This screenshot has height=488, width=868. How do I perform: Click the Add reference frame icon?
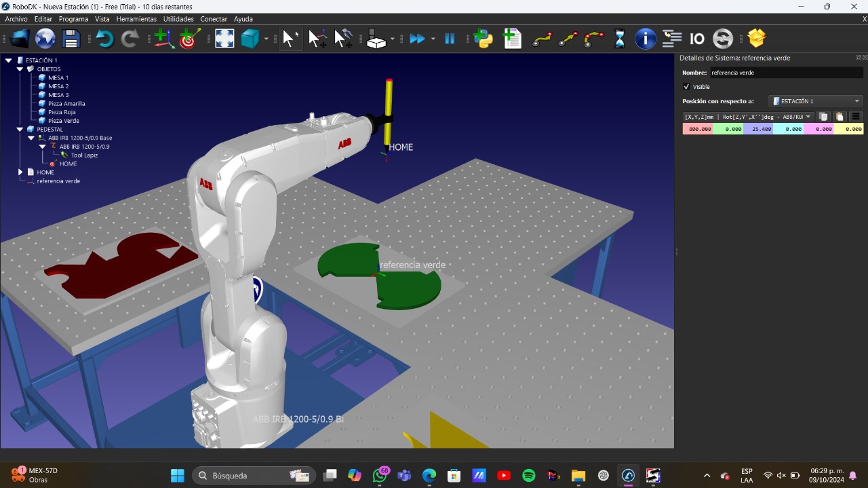click(x=163, y=39)
